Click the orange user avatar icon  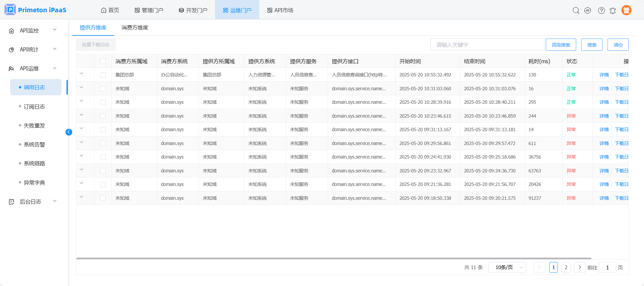pos(626,10)
